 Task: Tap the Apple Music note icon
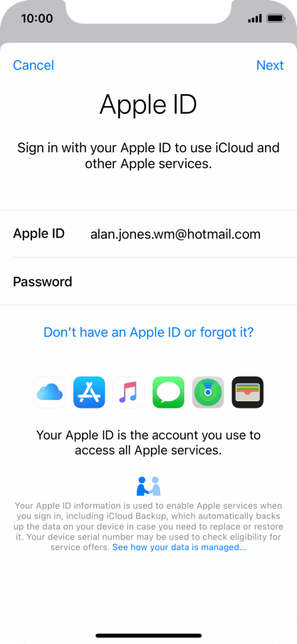pyautogui.click(x=129, y=392)
